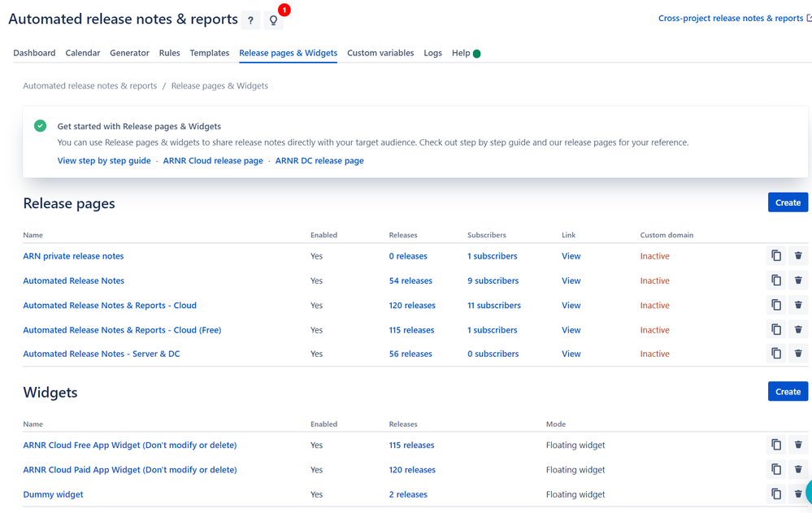The image size is (812, 513).
Task: Click Create in the Release pages section
Action: click(x=788, y=202)
